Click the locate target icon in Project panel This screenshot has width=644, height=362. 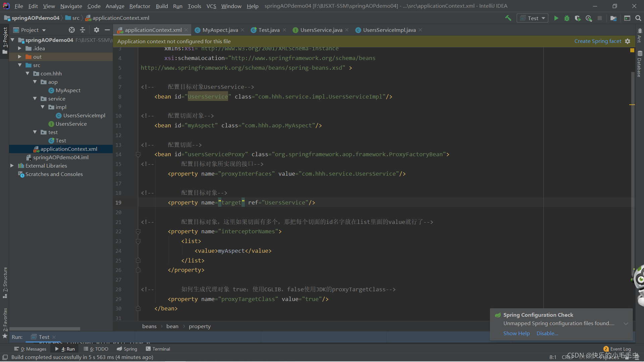click(71, 30)
